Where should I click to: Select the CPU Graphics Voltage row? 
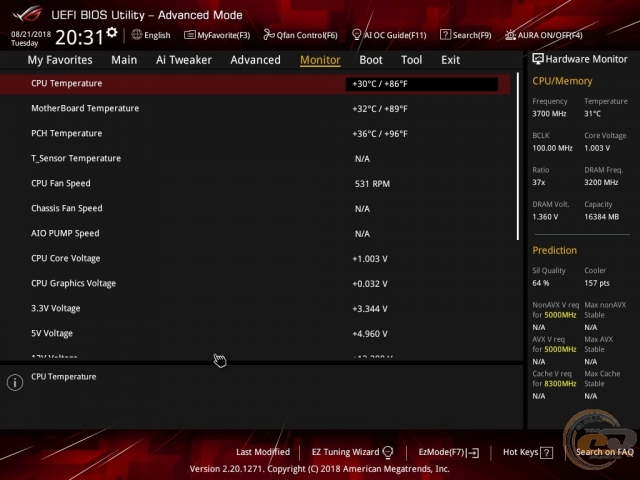point(255,283)
